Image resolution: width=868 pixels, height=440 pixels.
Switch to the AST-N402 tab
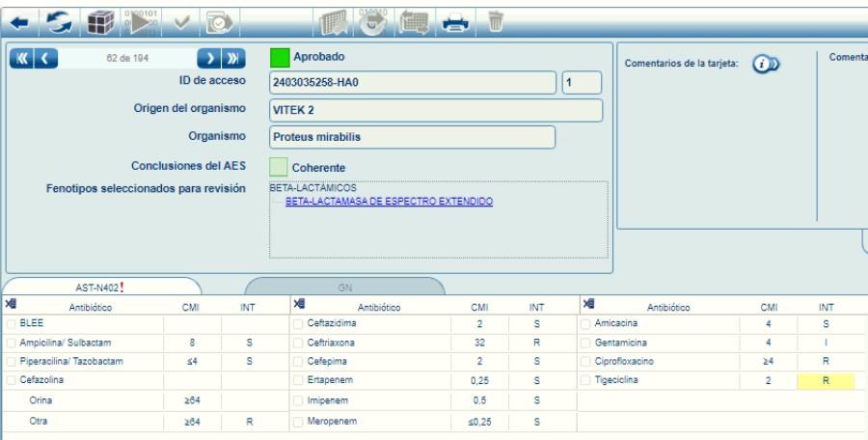101,288
